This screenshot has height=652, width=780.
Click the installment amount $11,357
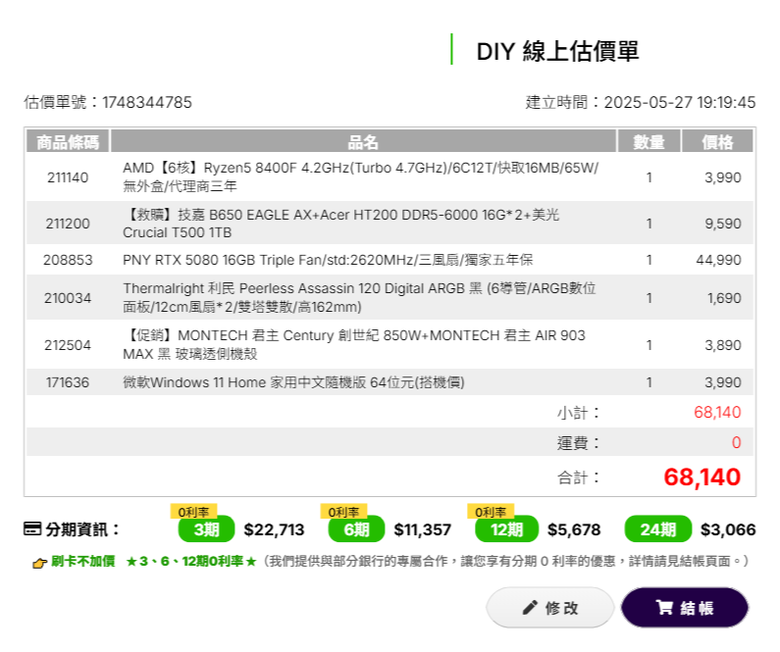pyautogui.click(x=422, y=529)
